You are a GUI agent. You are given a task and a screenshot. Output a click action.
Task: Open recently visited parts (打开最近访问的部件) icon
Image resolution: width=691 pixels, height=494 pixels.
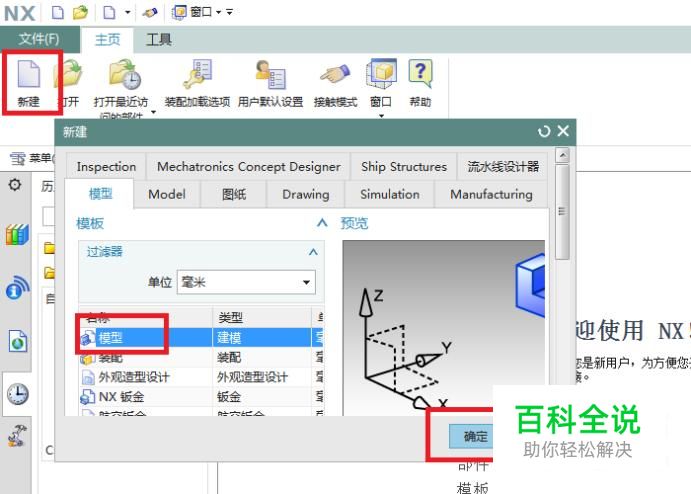(x=125, y=74)
